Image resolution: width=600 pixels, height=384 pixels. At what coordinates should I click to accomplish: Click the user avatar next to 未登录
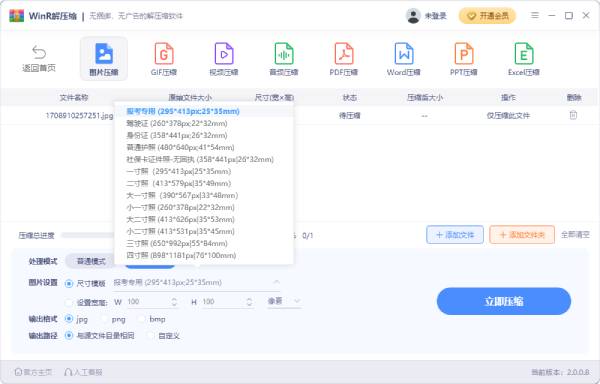tap(413, 16)
